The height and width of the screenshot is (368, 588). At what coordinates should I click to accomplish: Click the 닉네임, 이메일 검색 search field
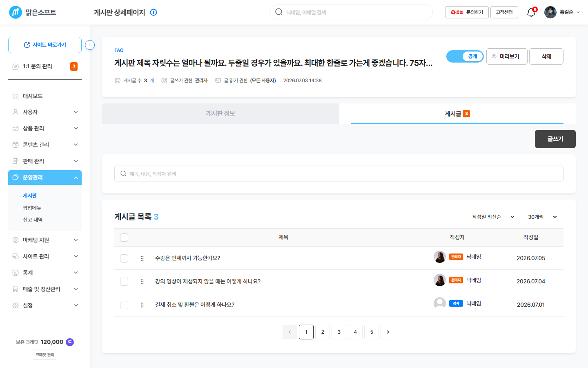coord(351,12)
